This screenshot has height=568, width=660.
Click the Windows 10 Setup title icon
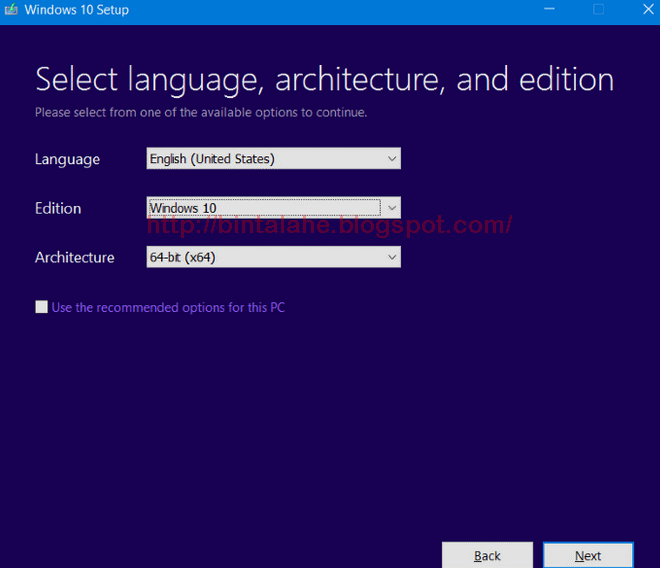point(11,9)
